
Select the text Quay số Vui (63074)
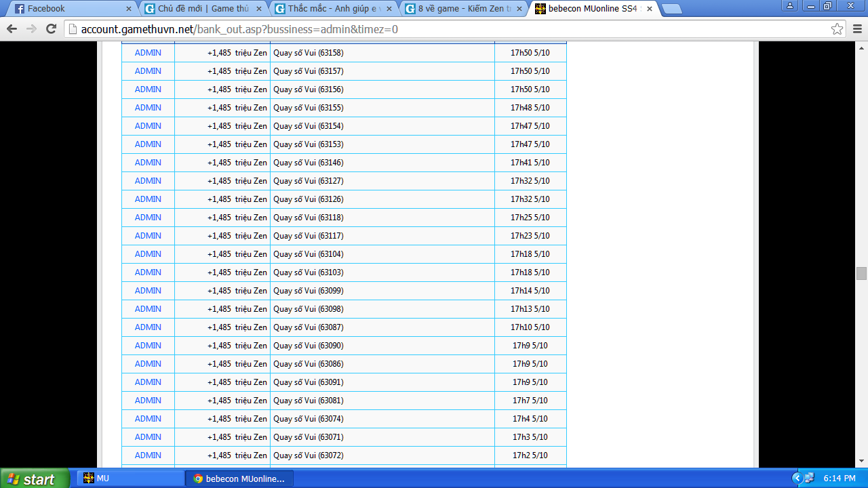(309, 419)
